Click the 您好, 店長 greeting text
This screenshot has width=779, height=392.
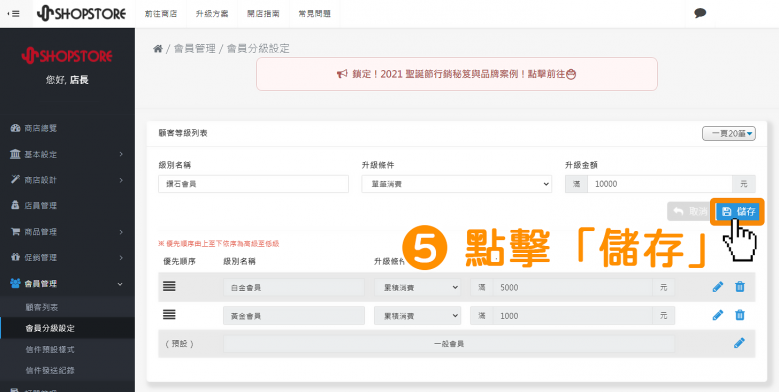[67, 80]
